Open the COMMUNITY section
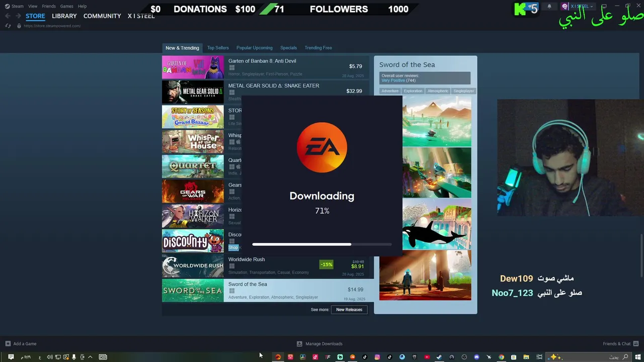Viewport: 644px width, 362px height. coord(102,16)
